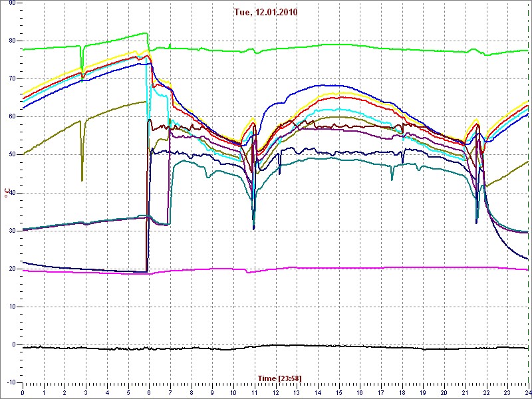Click hour 21 on the time axis
Image resolution: width=532 pixels, height=399 pixels.
coord(465,392)
